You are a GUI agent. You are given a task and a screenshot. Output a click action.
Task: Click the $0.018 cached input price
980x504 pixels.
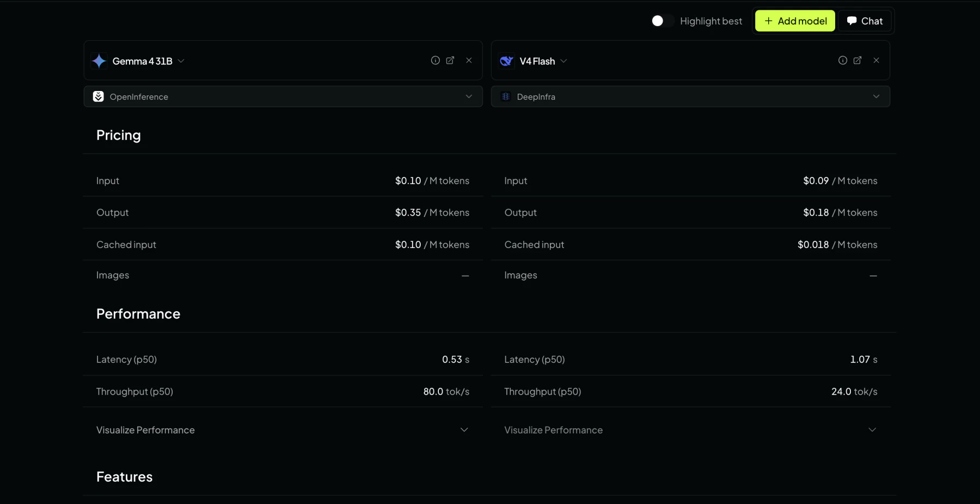pyautogui.click(x=813, y=245)
